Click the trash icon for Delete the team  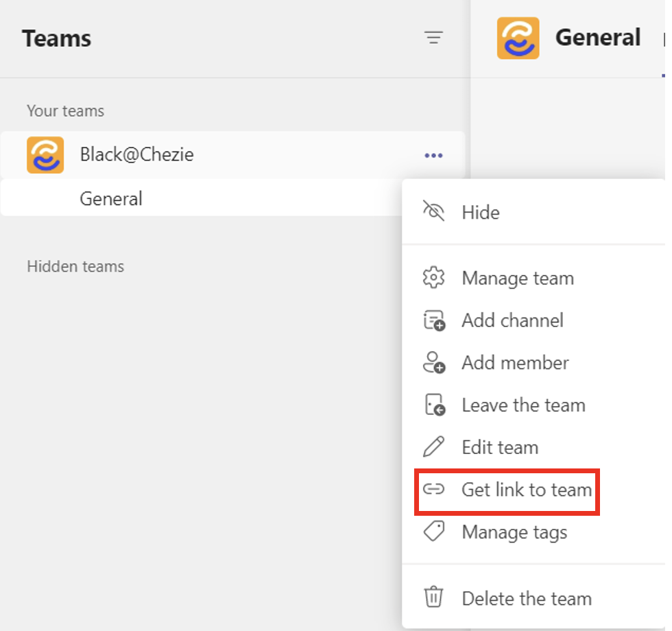[x=433, y=598]
